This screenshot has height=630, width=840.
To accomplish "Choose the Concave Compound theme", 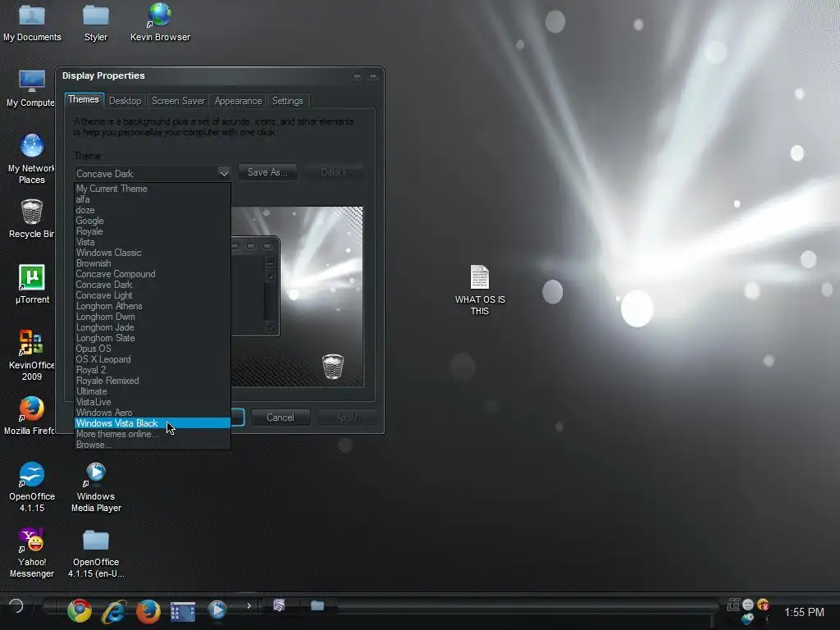I will pyautogui.click(x=152, y=274).
